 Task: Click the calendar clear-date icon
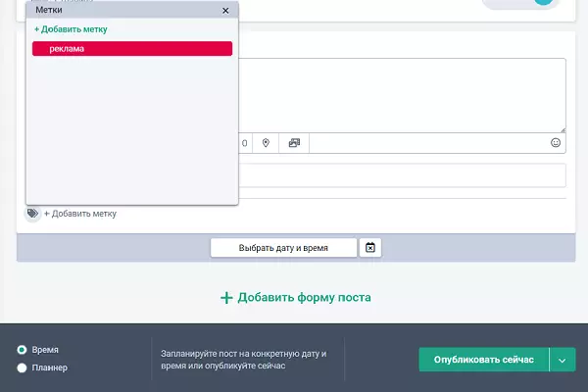[370, 248]
